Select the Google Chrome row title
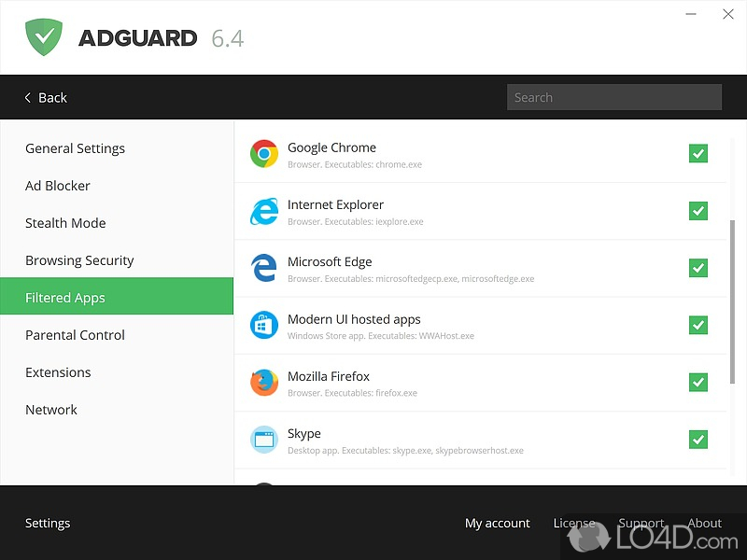The width and height of the screenshot is (747, 560). tap(331, 147)
